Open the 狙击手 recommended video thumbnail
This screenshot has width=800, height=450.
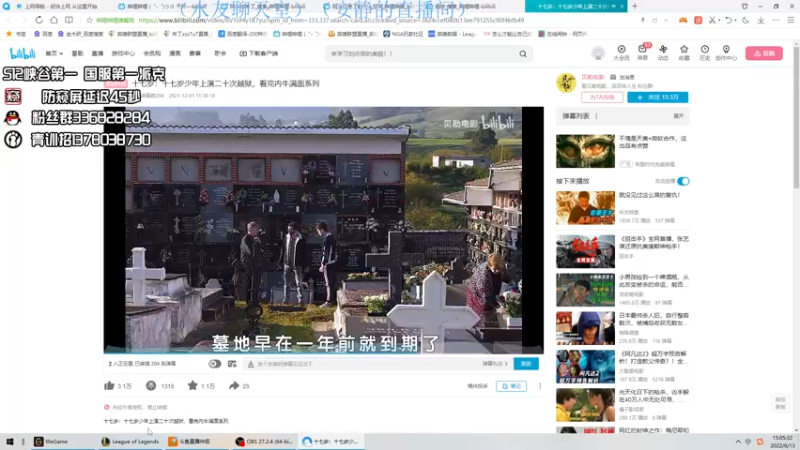point(585,251)
